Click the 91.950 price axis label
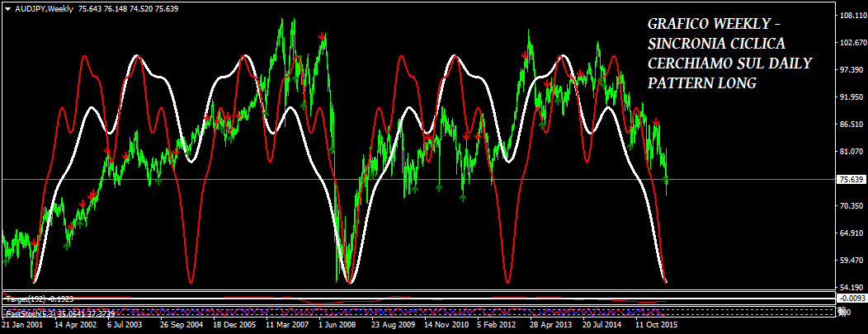 click(850, 97)
